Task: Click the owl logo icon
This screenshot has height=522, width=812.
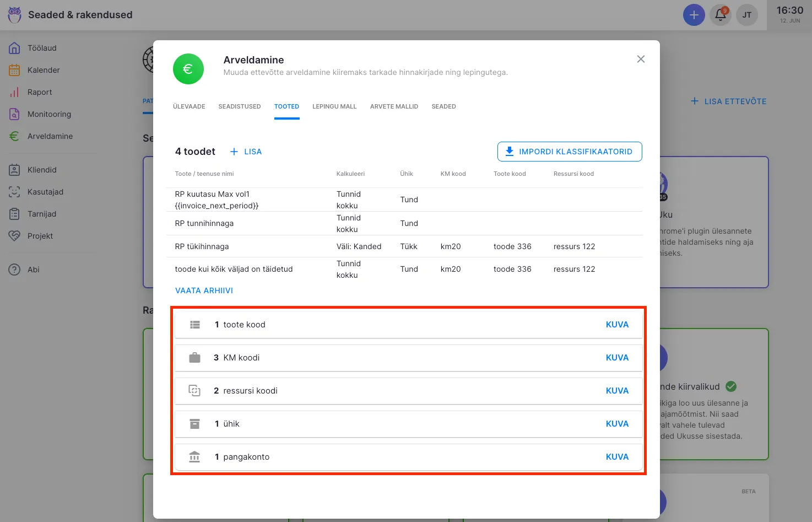Action: pyautogui.click(x=15, y=15)
